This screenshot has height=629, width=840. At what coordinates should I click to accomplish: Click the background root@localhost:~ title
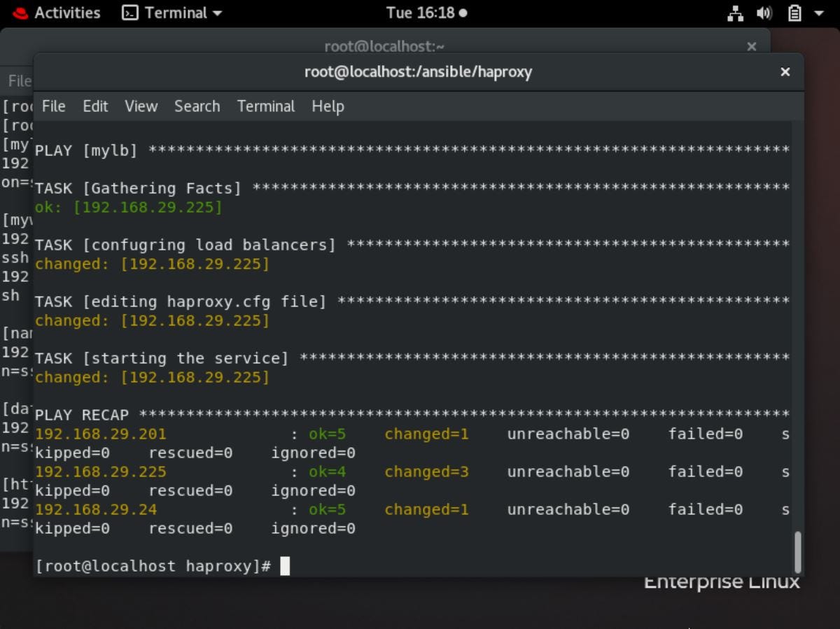384,46
